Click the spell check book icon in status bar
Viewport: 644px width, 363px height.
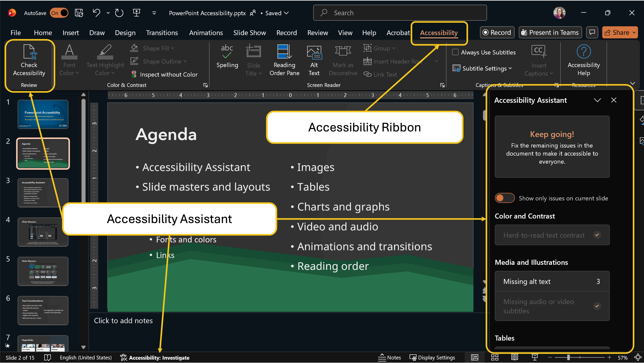pyautogui.click(x=48, y=358)
